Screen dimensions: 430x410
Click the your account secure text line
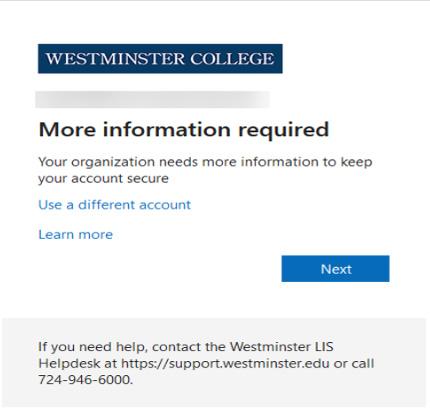(x=103, y=179)
